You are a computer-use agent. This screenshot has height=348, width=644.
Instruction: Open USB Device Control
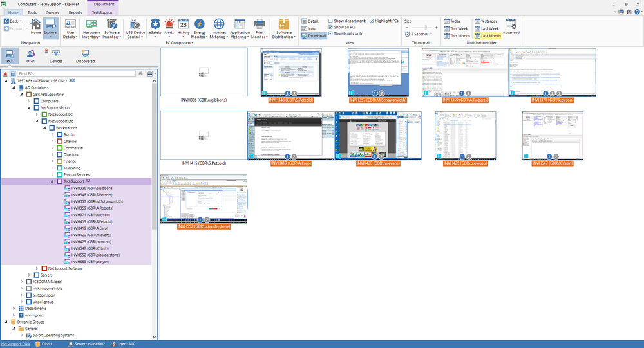[135, 29]
